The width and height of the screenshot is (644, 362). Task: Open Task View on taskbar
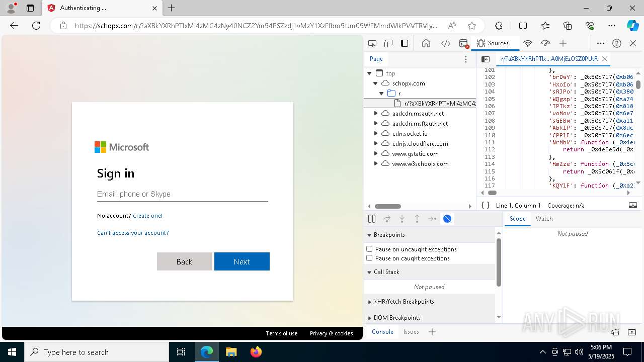click(181, 352)
